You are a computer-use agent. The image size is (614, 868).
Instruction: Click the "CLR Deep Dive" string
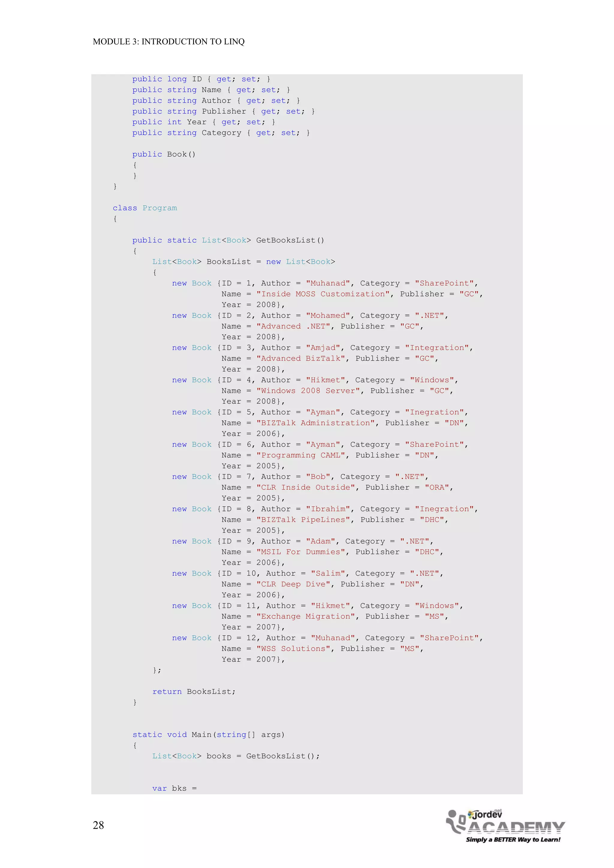(294, 584)
